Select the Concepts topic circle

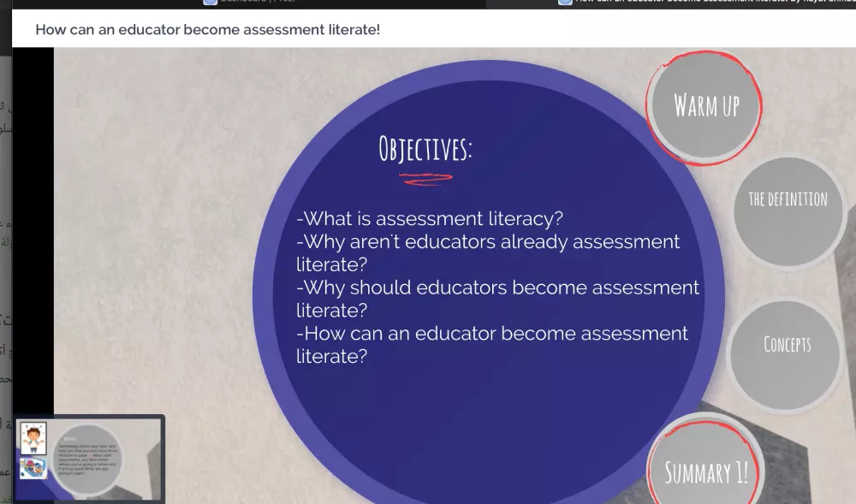(785, 356)
